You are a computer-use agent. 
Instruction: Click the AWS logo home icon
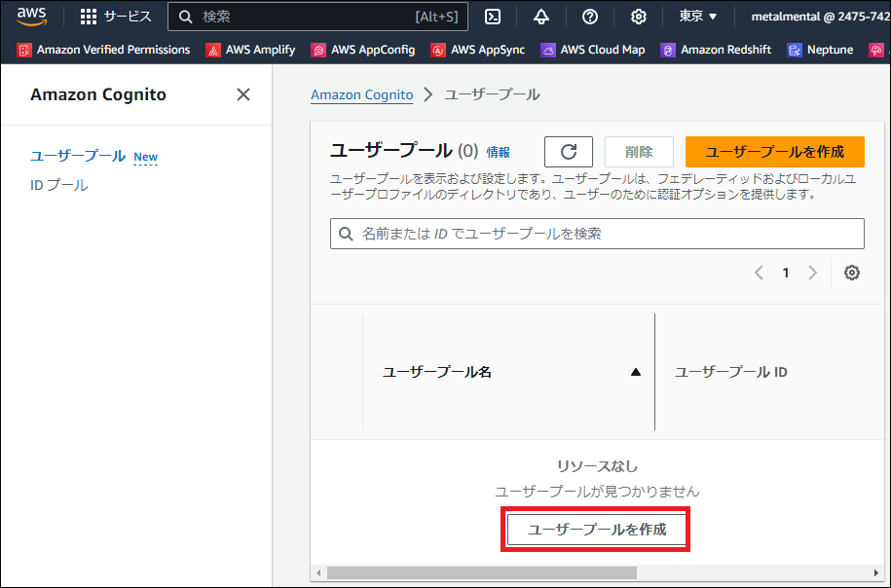(x=31, y=16)
